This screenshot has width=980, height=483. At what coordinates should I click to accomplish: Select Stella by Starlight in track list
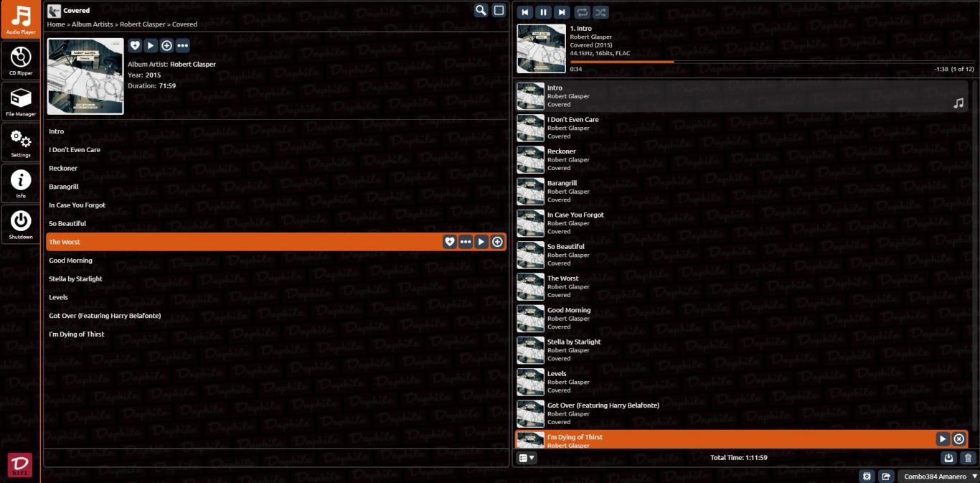[276, 278]
